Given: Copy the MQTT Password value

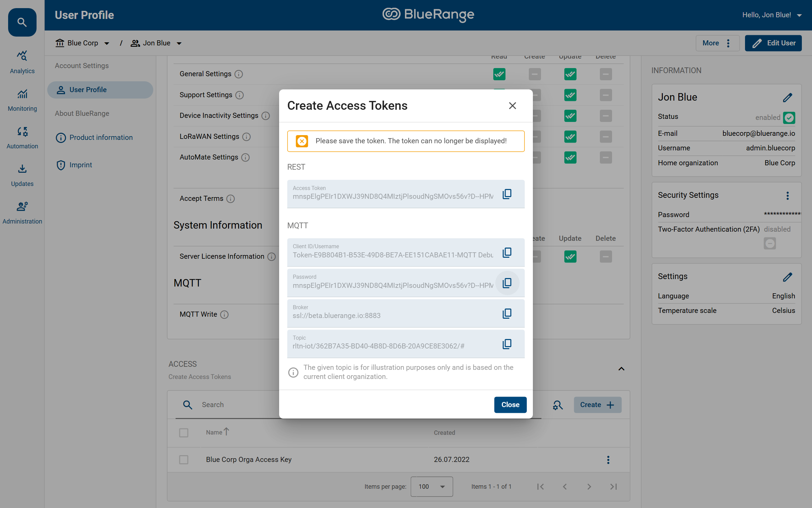Looking at the screenshot, I should pyautogui.click(x=507, y=283).
